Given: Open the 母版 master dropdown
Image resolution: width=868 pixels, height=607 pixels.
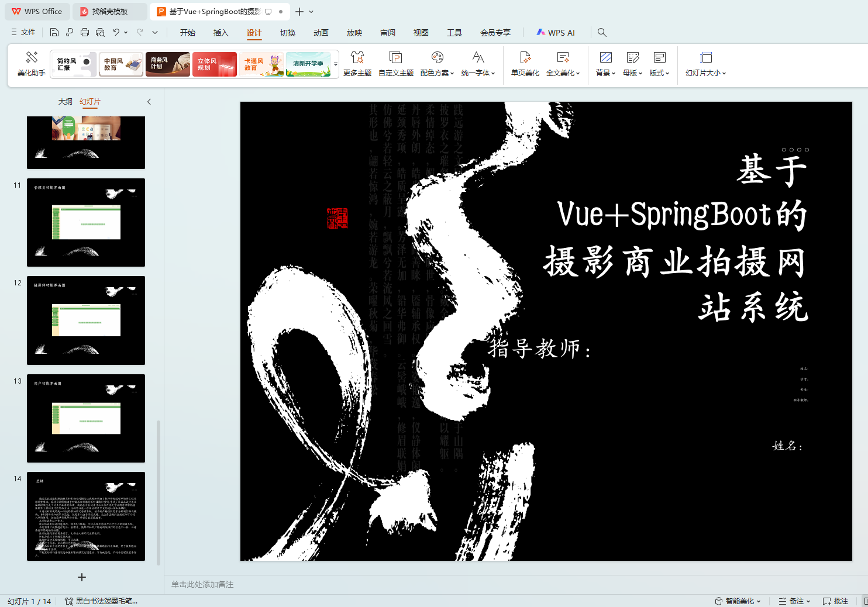Looking at the screenshot, I should click(x=633, y=64).
